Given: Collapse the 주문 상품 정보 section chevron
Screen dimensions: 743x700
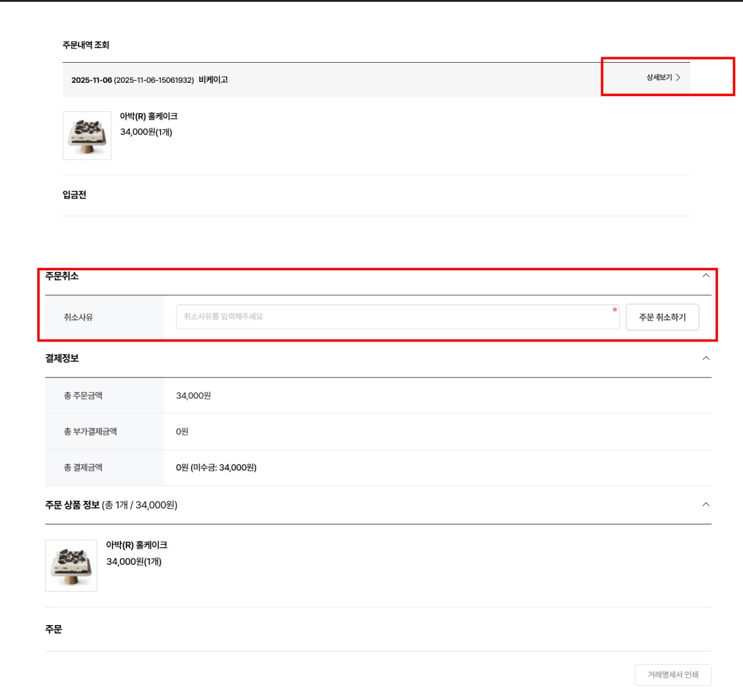Looking at the screenshot, I should 706,504.
